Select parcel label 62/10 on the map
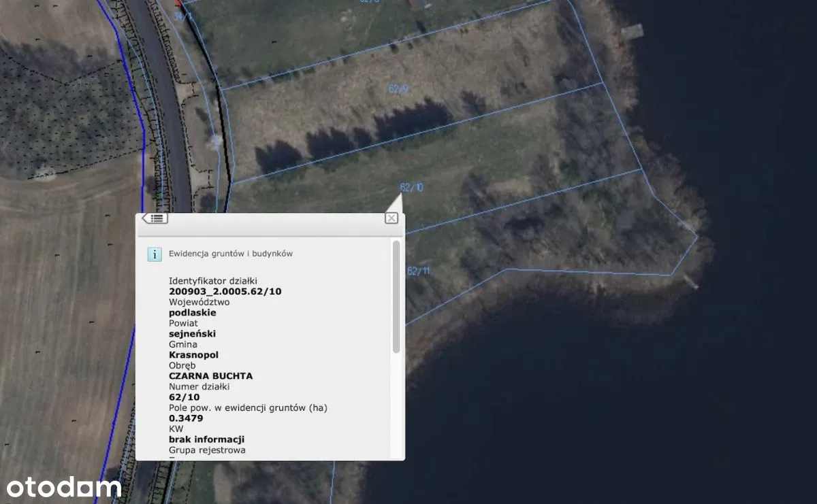The image size is (817, 504). [x=411, y=188]
